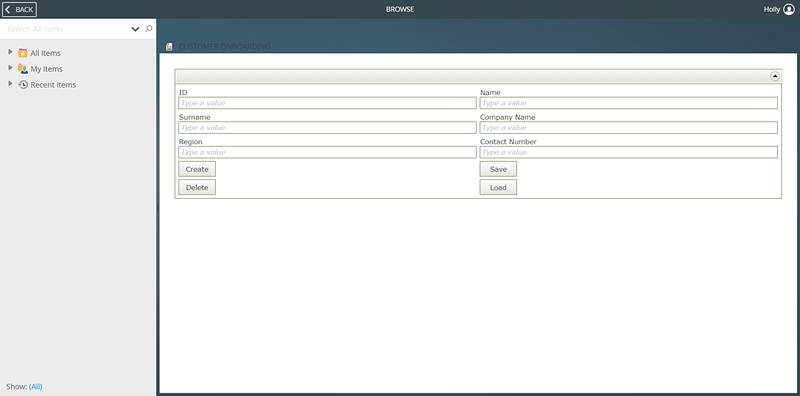Click into the Company Name field
Viewport: 800px width, 396px height.
click(629, 128)
